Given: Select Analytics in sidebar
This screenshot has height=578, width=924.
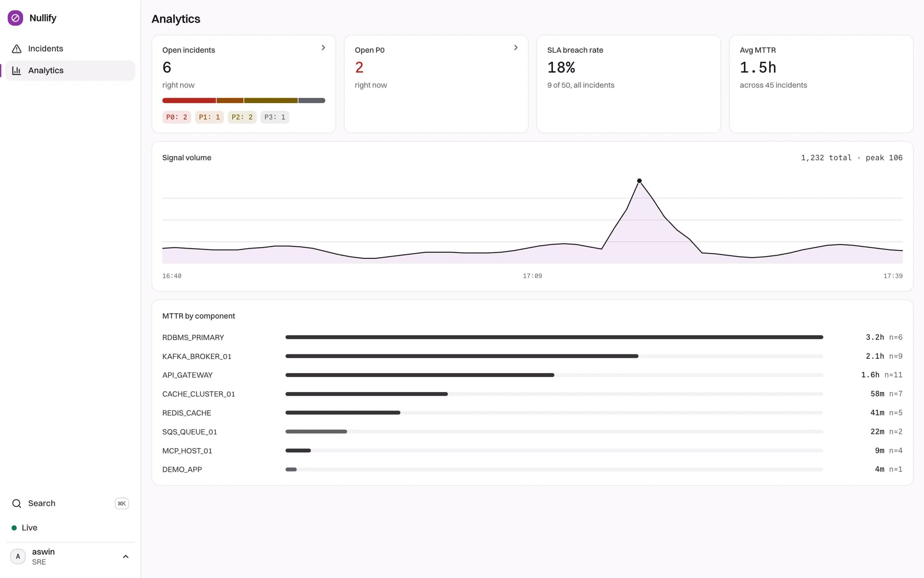Looking at the screenshot, I should [x=70, y=70].
